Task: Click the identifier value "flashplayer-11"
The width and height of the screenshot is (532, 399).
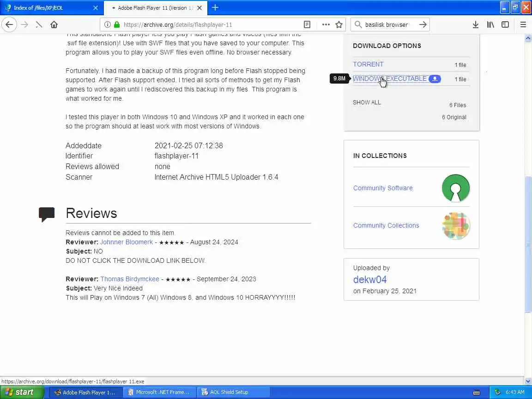Action: [176, 156]
